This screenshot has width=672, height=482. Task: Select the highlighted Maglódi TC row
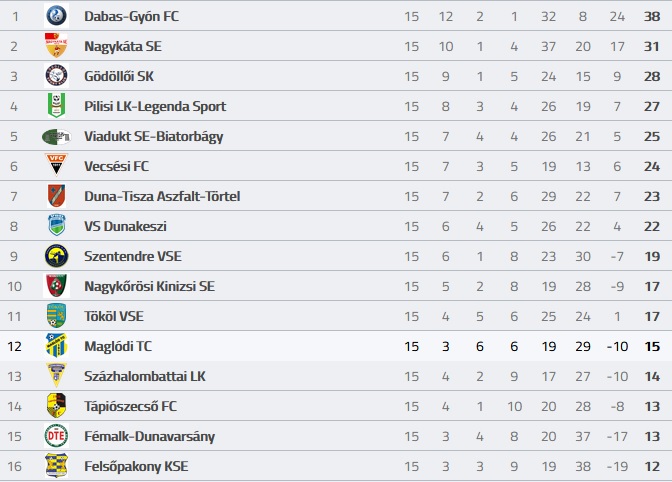pyautogui.click(x=336, y=346)
